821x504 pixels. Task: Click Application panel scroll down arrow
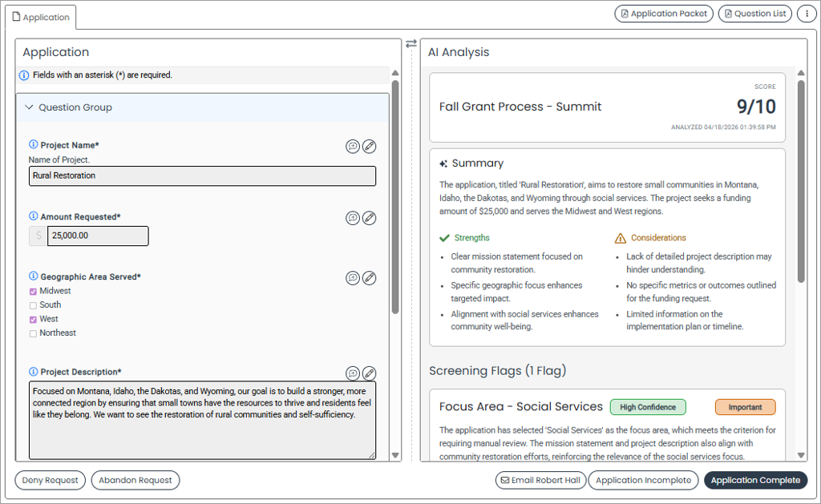pyautogui.click(x=395, y=455)
